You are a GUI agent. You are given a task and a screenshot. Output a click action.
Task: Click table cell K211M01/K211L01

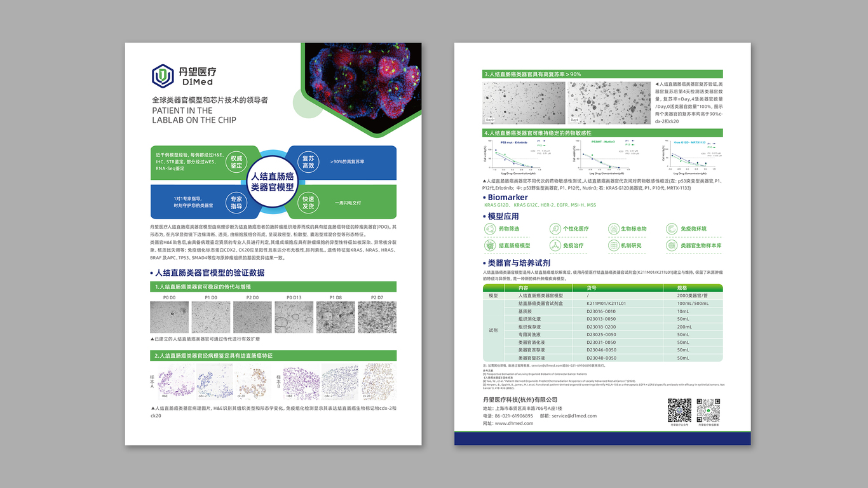(x=606, y=304)
